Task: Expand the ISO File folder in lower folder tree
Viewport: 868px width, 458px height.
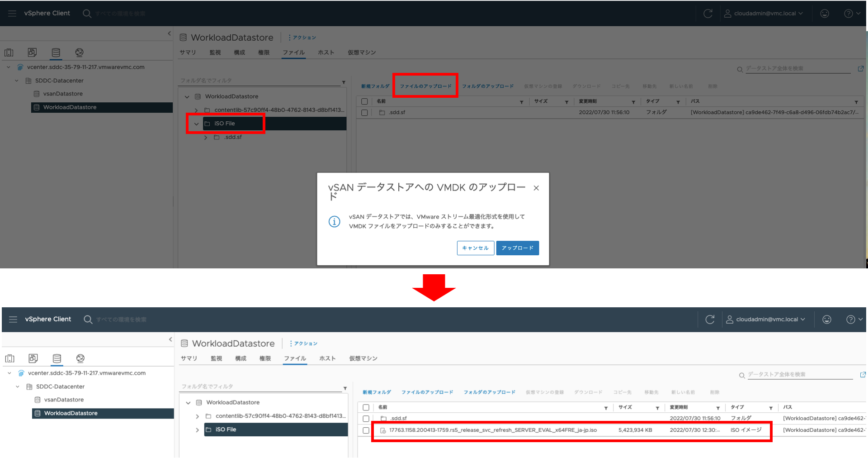Action: [197, 429]
